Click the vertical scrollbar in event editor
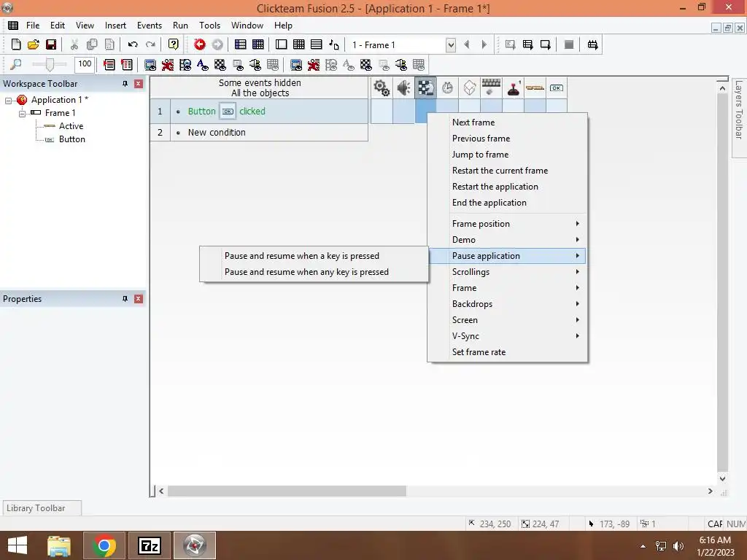The image size is (747, 560). tap(722, 281)
